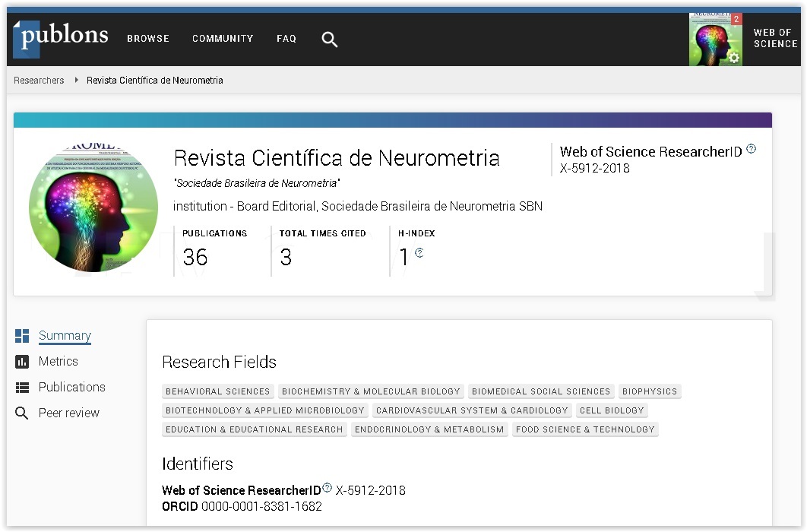807x532 pixels.
Task: Select the Cardiovascular System & Cardiology tag
Action: [472, 410]
